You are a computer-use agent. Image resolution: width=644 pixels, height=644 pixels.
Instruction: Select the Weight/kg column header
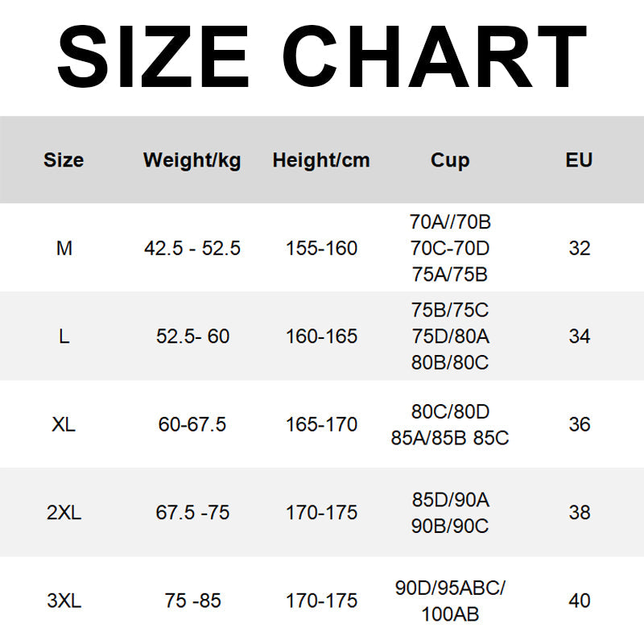coord(192,160)
